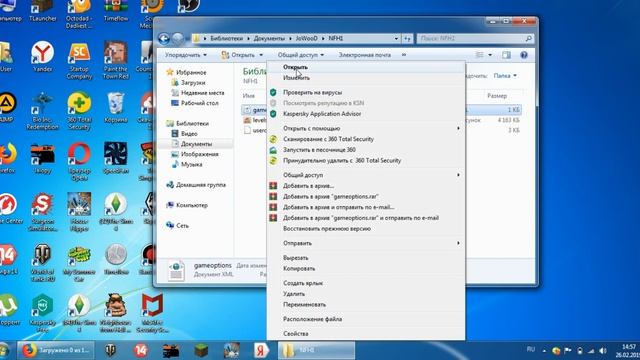Choose Изменить in the context menu
The width and height of the screenshot is (640, 360).
296,78
